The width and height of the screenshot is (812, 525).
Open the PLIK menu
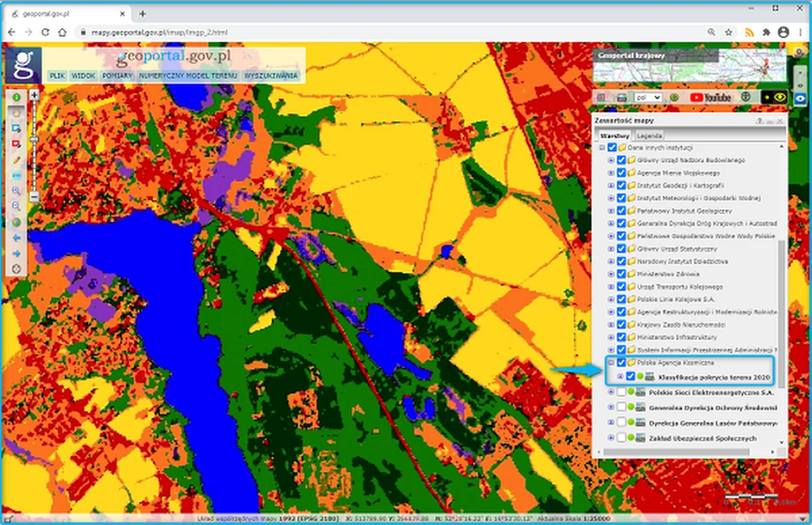57,75
